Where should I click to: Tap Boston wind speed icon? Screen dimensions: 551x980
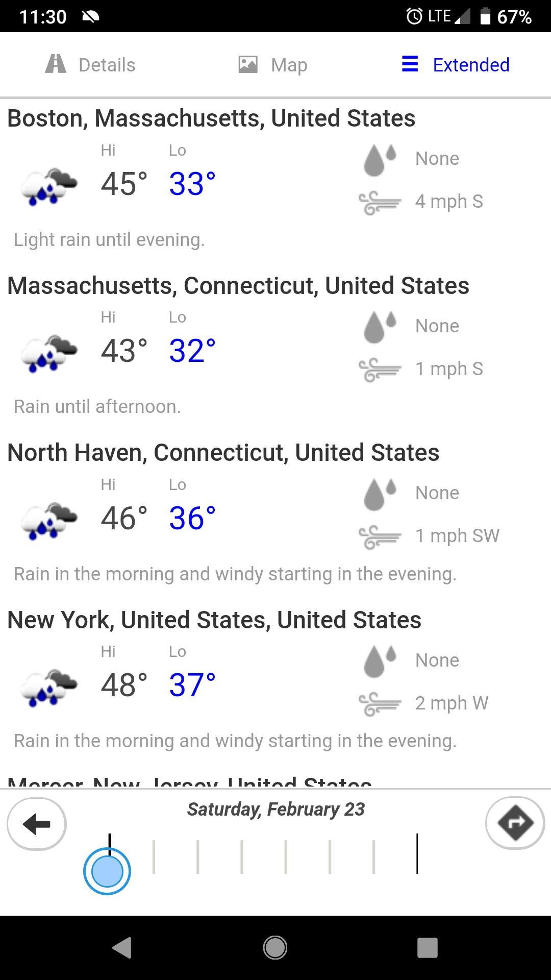pyautogui.click(x=380, y=203)
